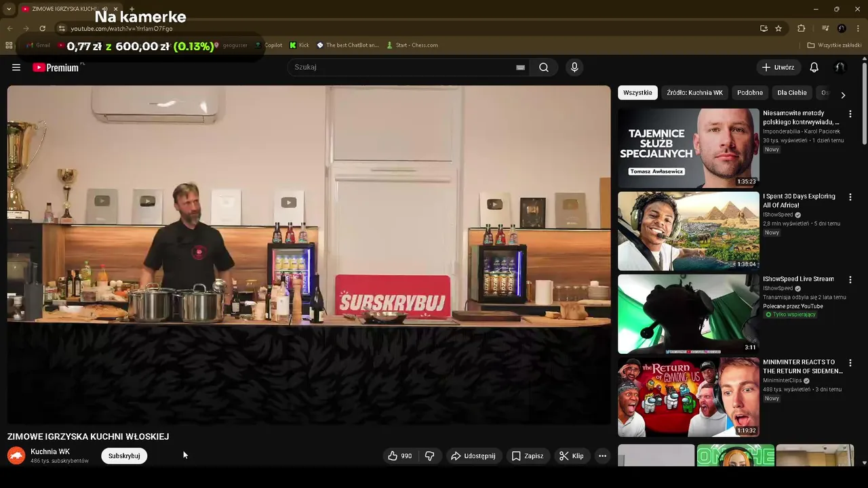Open YouTube notifications bell
Screen dimensions: 868x488
tap(814, 67)
